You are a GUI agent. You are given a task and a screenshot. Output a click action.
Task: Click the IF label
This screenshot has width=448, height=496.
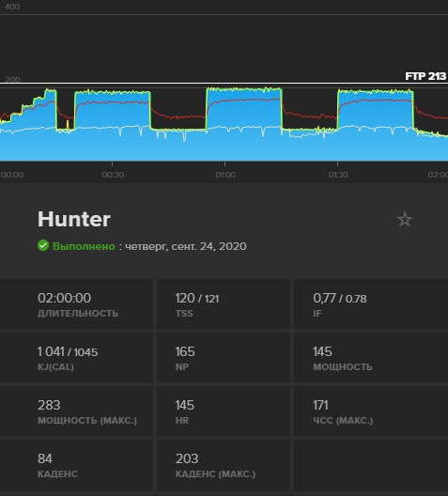317,314
